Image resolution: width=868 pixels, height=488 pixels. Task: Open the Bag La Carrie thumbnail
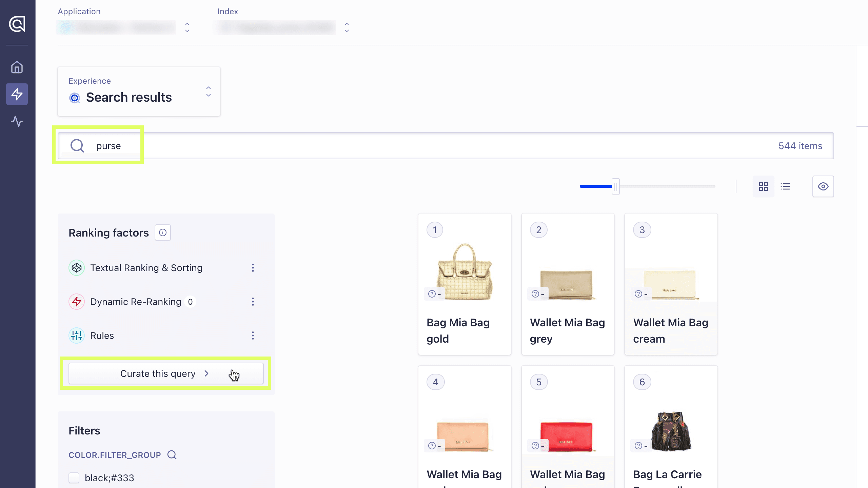671,431
